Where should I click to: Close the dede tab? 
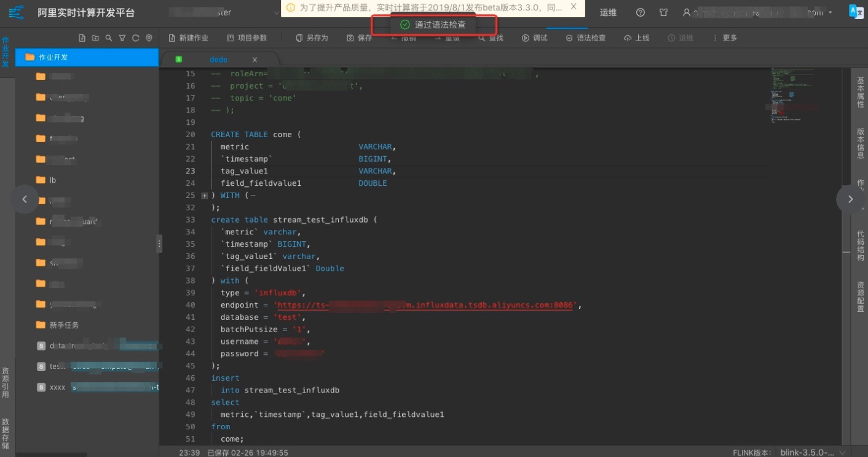click(254, 60)
